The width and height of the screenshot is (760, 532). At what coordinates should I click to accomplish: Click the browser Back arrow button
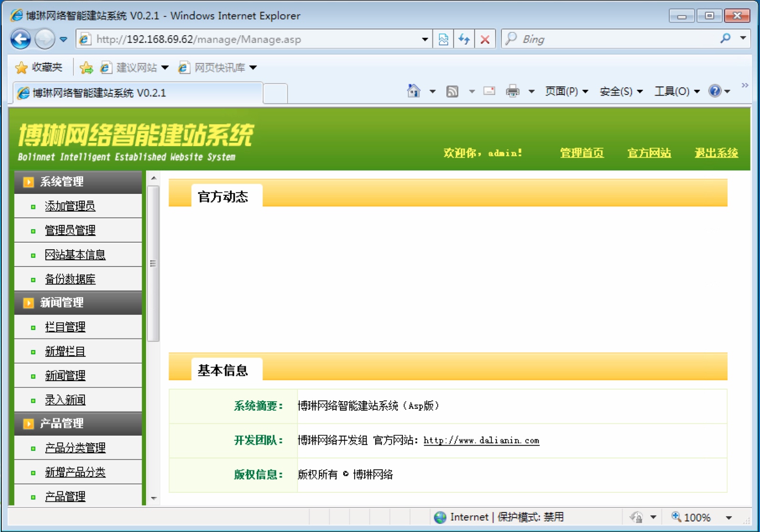tap(21, 39)
